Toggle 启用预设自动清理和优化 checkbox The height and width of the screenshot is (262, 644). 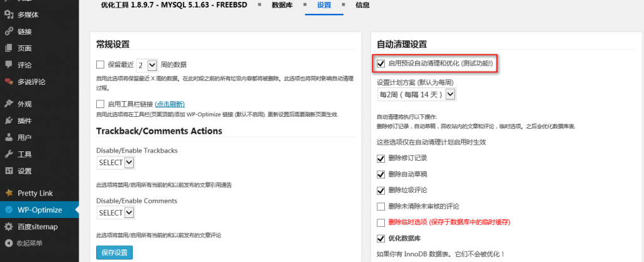pos(380,63)
